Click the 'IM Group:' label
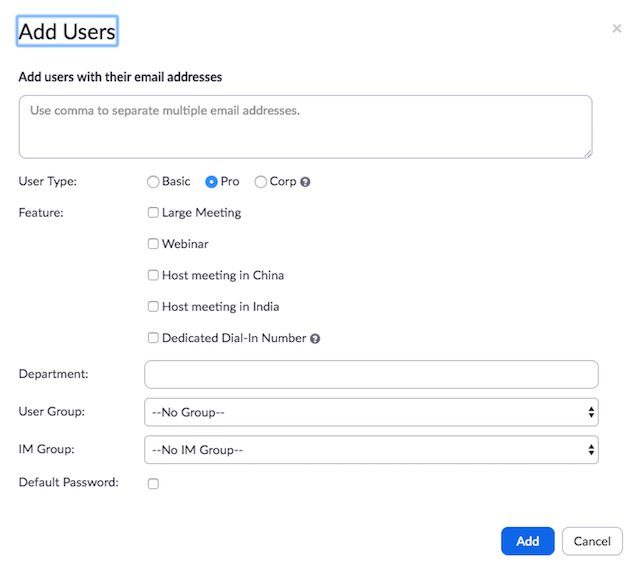This screenshot has width=640, height=568. [47, 449]
